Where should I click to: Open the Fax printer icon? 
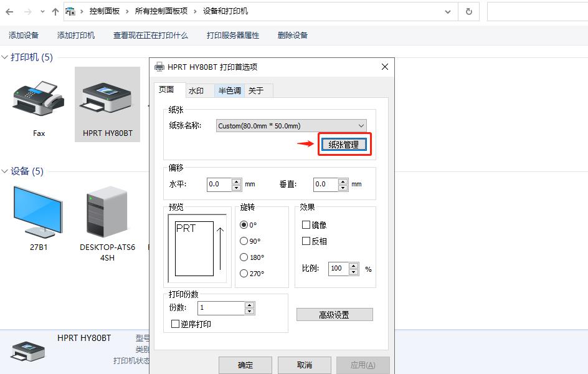pos(39,99)
